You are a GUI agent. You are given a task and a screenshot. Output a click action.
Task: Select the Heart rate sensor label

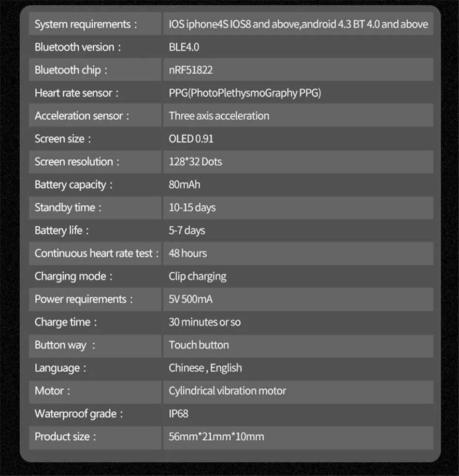(76, 93)
